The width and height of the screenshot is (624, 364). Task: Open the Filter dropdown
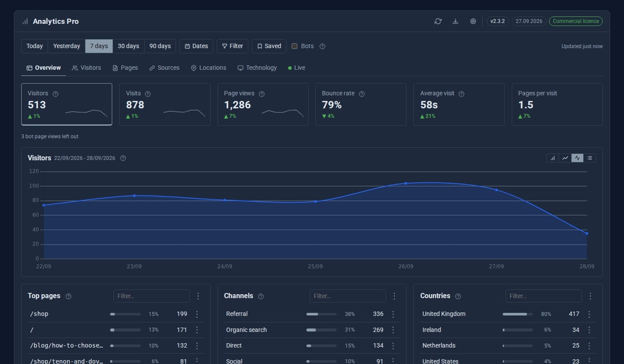(232, 46)
